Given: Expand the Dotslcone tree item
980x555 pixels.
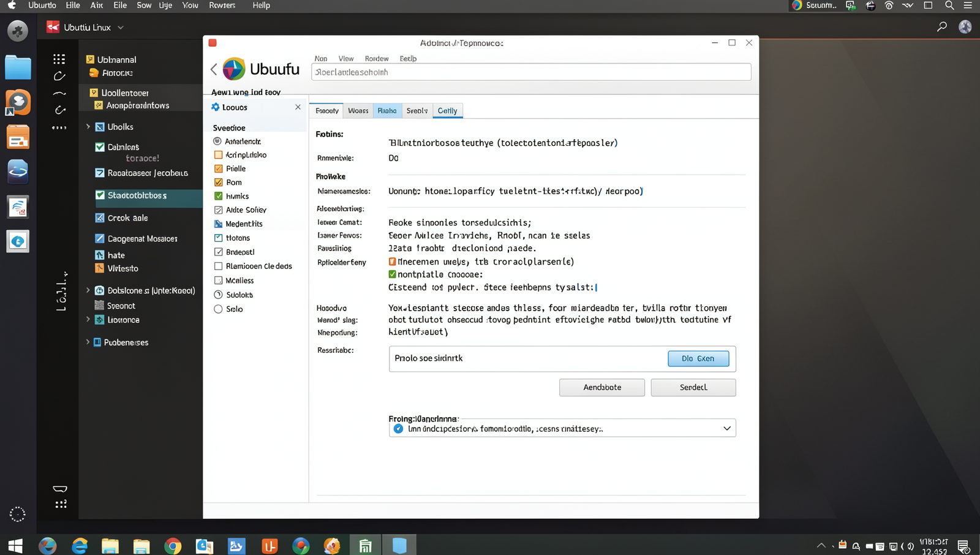Looking at the screenshot, I should [88, 290].
